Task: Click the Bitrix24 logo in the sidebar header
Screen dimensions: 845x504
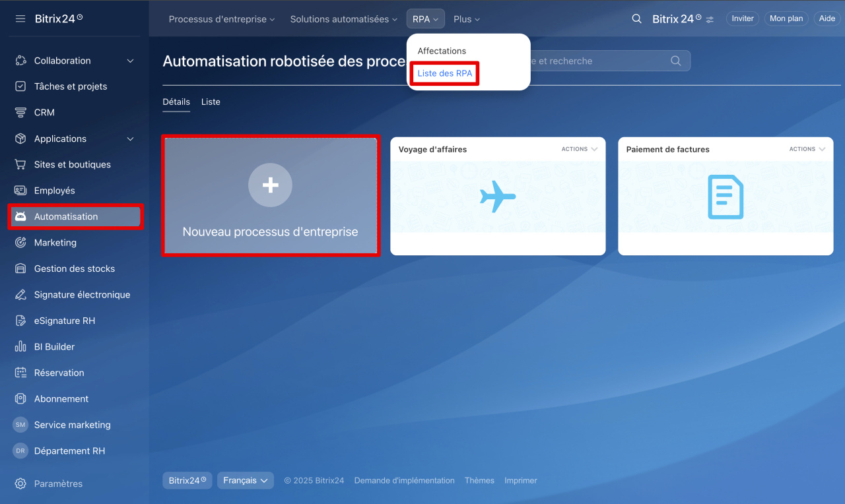Action: click(59, 18)
